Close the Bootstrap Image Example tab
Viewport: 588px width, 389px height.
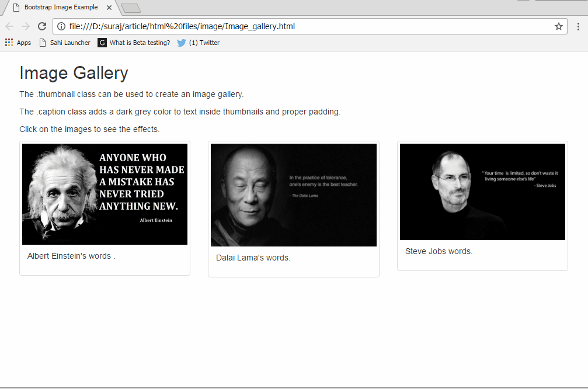(x=109, y=8)
